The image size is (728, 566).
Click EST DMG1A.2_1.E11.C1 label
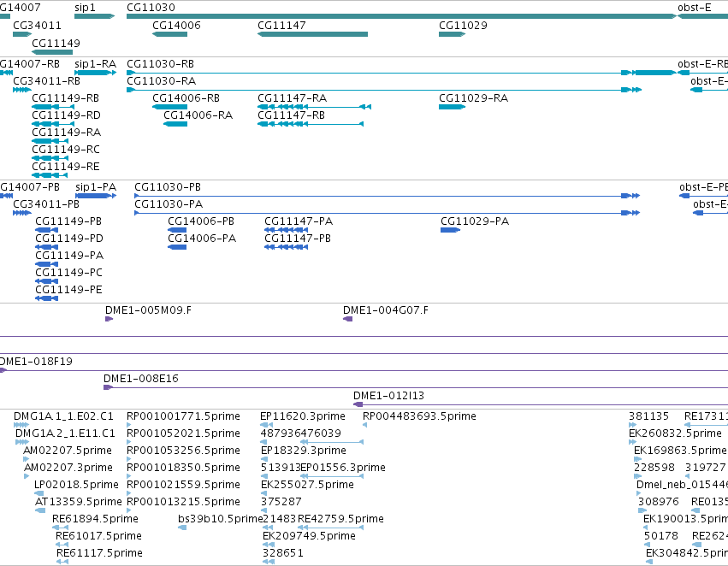(x=65, y=433)
